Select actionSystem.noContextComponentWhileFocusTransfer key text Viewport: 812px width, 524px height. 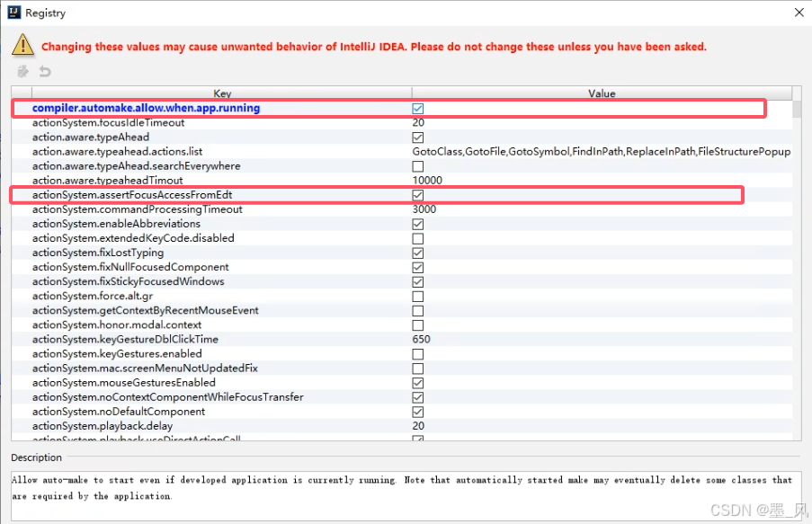(x=168, y=397)
